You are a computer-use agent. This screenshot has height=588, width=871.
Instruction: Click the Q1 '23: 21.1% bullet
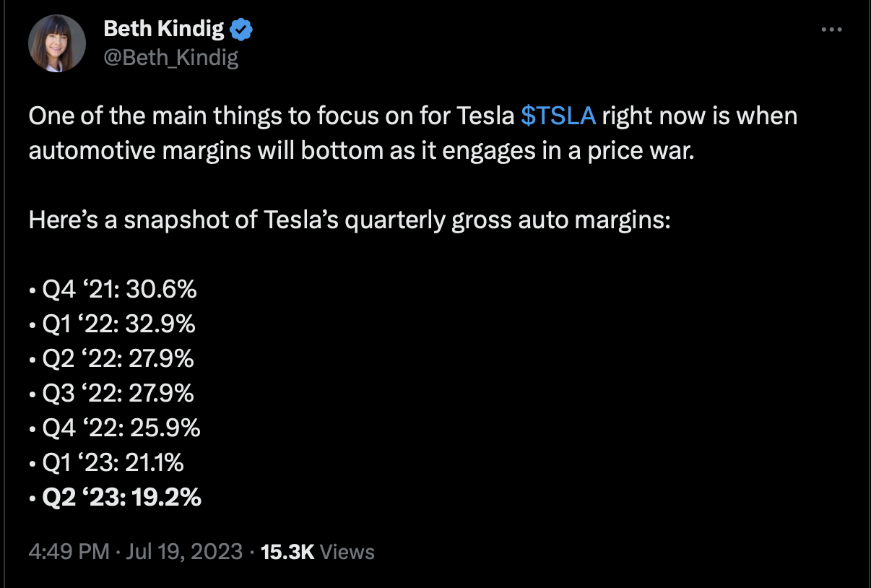(x=107, y=463)
